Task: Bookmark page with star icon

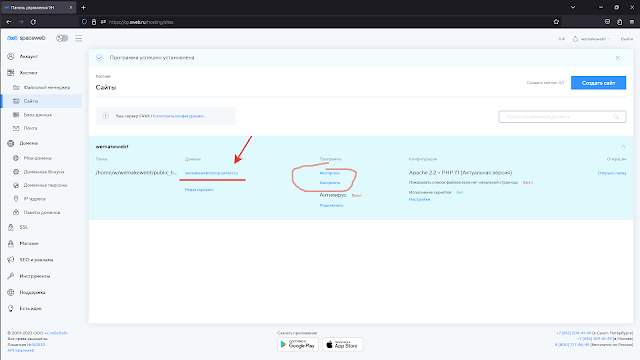Action: (x=556, y=22)
